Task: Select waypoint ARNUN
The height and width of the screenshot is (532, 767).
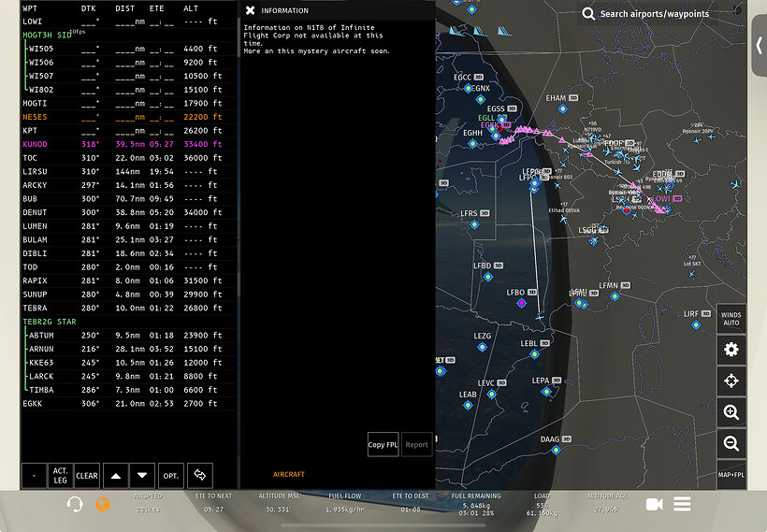Action: point(130,350)
